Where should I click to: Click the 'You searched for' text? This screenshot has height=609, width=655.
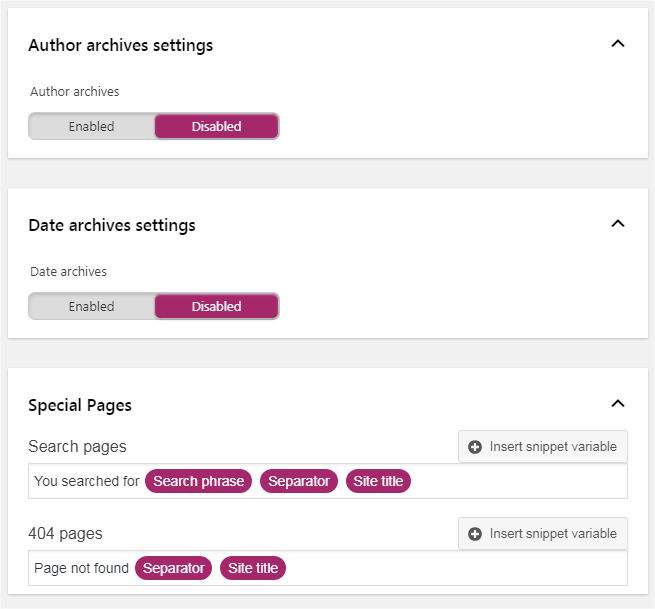86,481
